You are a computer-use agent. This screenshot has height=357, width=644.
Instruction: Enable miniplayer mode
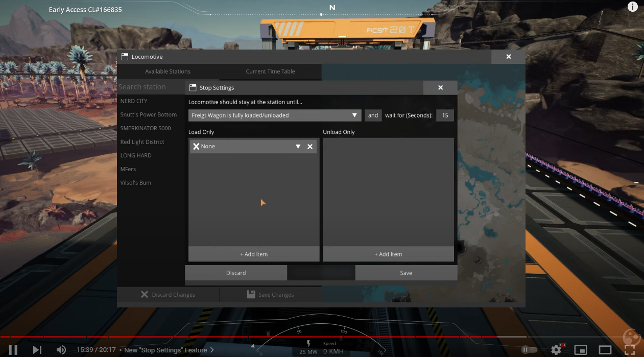coord(581,350)
